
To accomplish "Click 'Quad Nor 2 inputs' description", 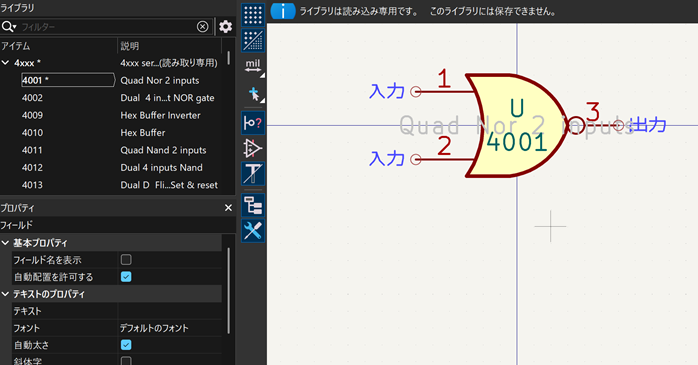I will (x=160, y=81).
